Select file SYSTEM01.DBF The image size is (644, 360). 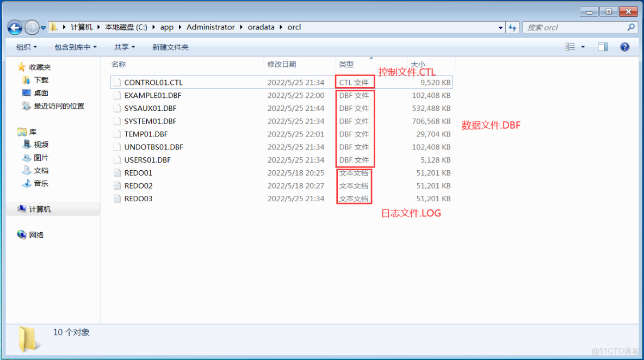coord(281,121)
